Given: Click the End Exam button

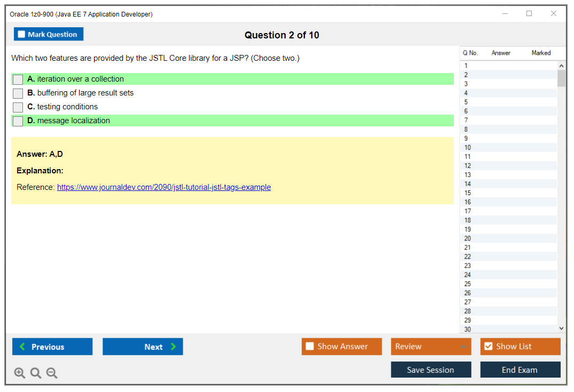Looking at the screenshot, I should tap(520, 369).
